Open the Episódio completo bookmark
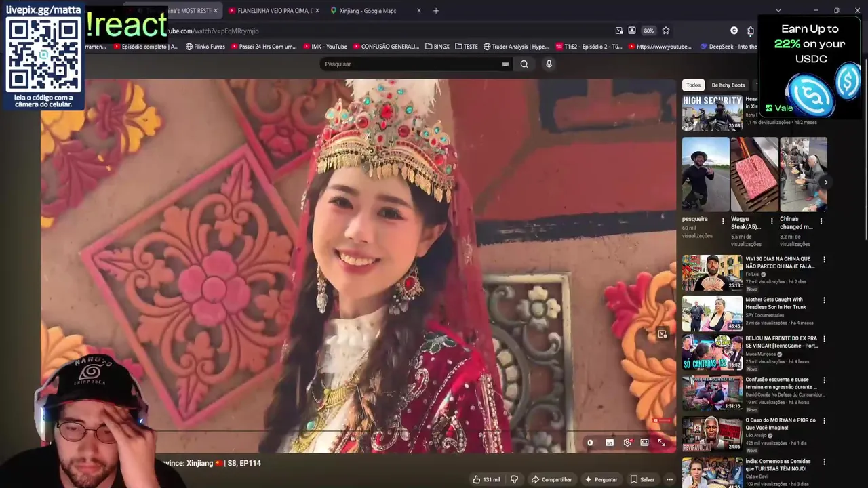The image size is (868, 488). point(146,47)
